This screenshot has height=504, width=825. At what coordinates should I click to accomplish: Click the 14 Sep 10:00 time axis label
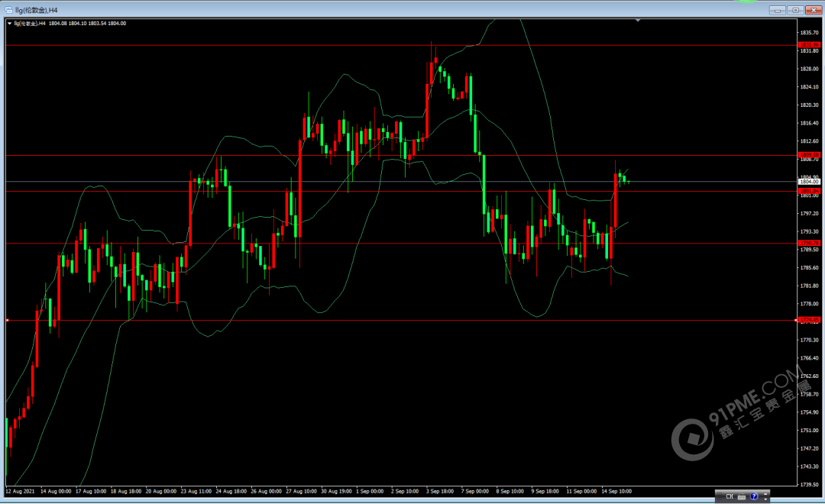pyautogui.click(x=616, y=491)
